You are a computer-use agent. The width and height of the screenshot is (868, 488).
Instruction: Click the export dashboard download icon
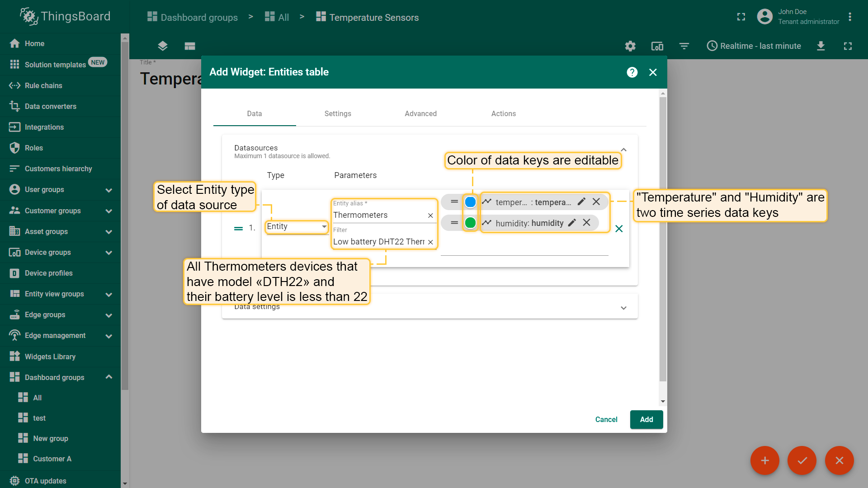click(821, 46)
